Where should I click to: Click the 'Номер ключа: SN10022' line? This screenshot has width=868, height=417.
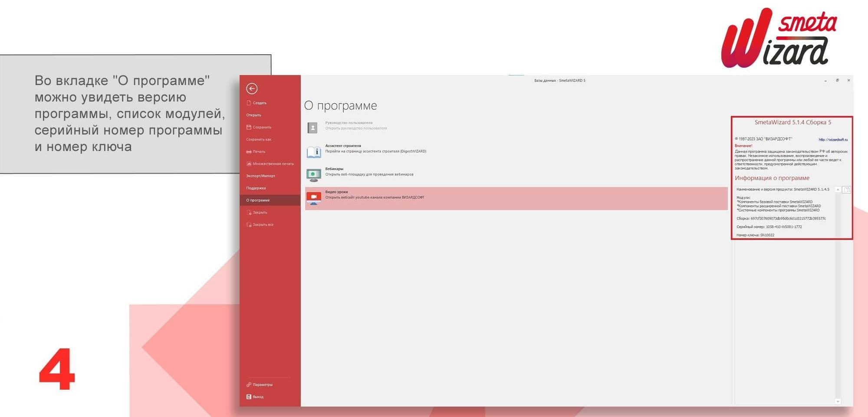[x=755, y=235]
